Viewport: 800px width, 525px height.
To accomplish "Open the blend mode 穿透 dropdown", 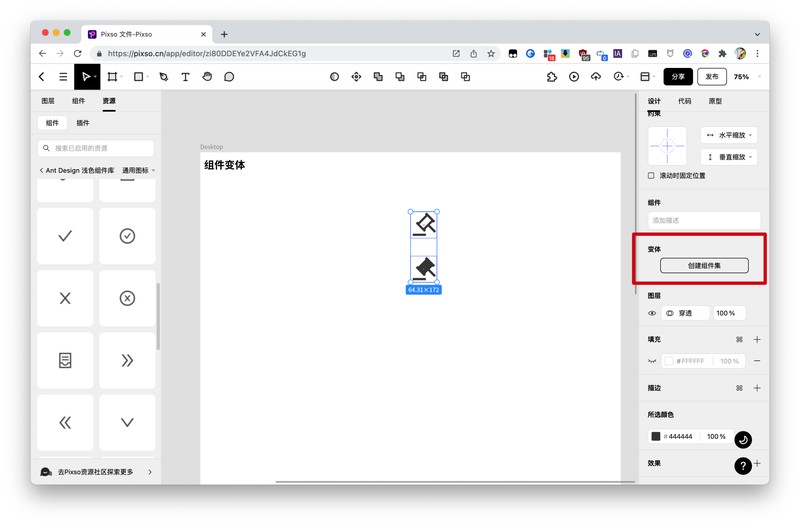I will pyautogui.click(x=685, y=313).
